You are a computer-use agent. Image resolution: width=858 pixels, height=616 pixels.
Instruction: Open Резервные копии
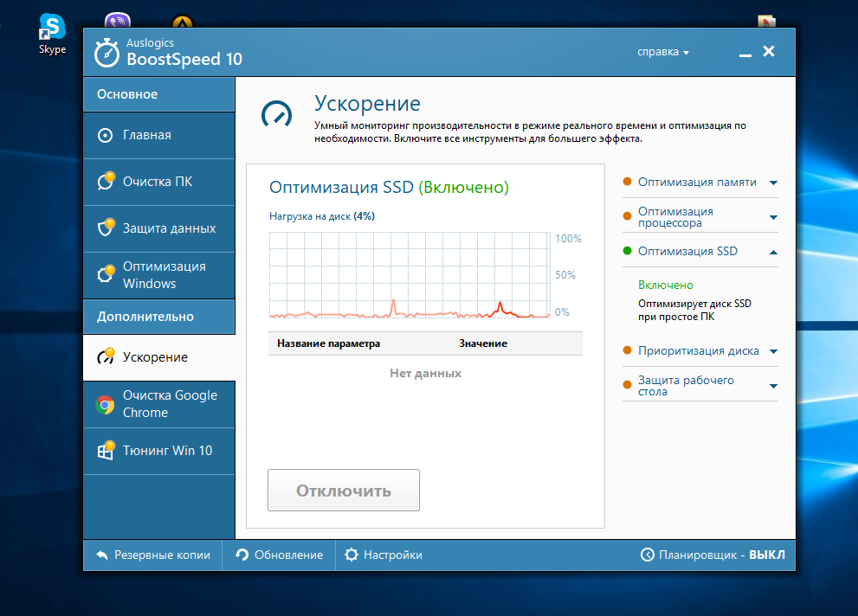coord(152,555)
